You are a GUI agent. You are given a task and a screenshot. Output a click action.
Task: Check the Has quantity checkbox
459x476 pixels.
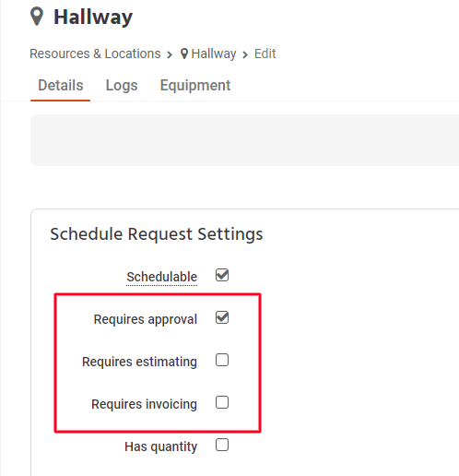pyautogui.click(x=222, y=445)
